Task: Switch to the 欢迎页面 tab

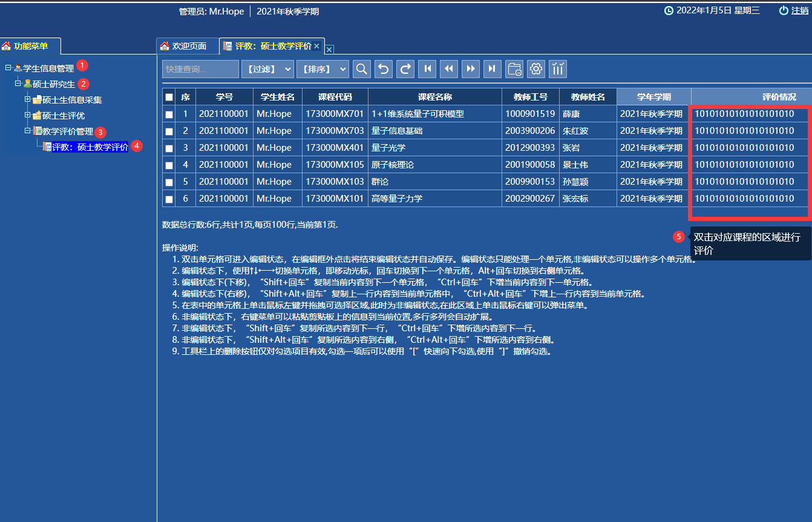Action: point(187,46)
